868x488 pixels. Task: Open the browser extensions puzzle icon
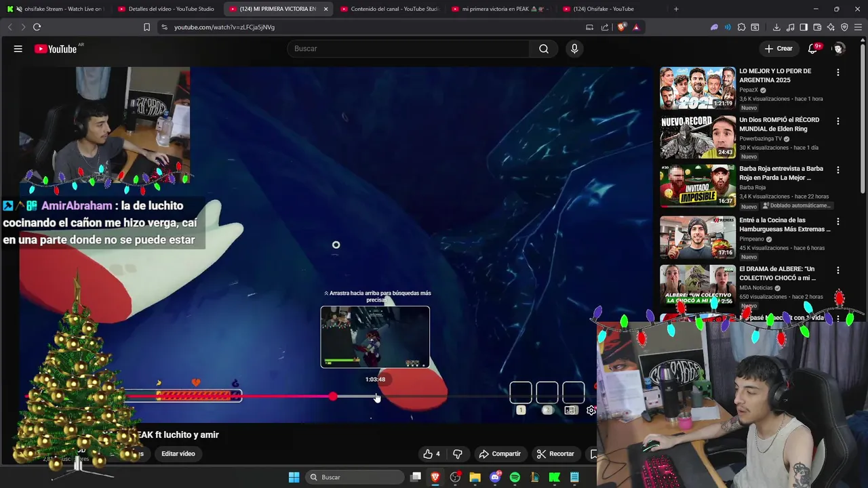741,27
